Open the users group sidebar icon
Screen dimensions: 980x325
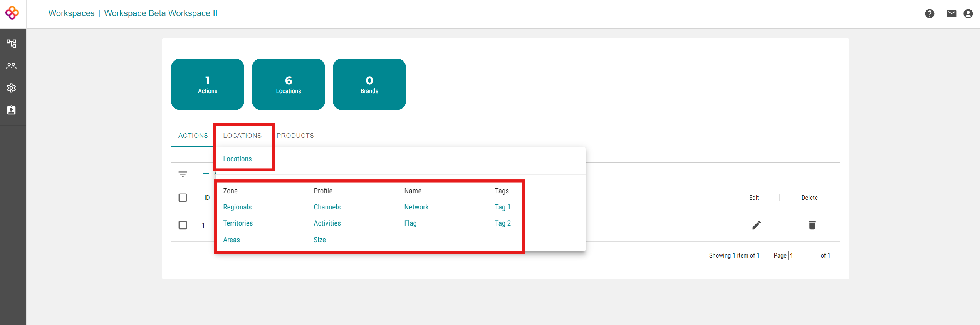click(x=12, y=66)
